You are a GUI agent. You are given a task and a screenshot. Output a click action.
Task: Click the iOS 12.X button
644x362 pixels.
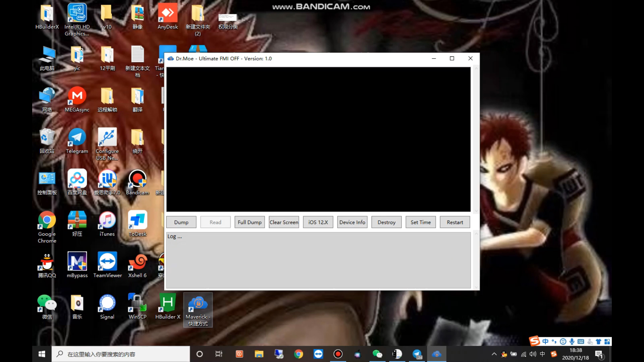(x=318, y=222)
